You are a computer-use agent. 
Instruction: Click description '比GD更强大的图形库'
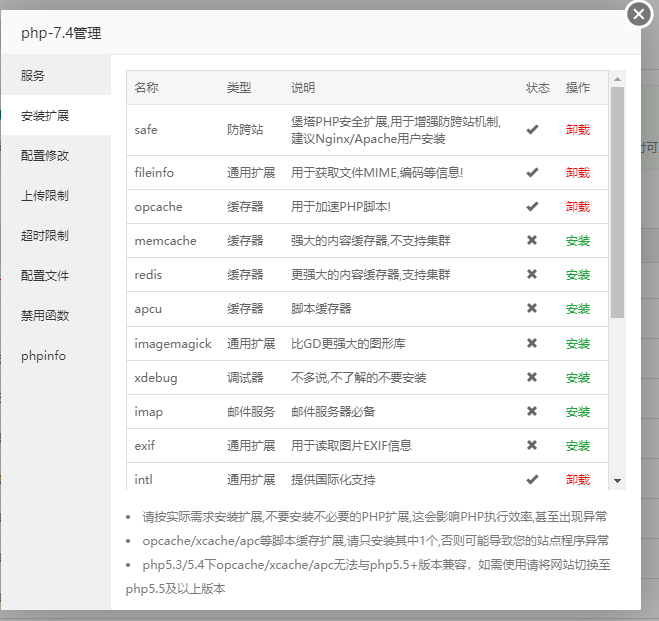(x=348, y=344)
